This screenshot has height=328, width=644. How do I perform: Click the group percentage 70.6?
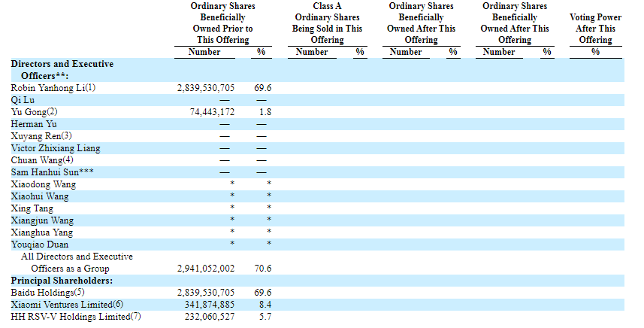(263, 269)
